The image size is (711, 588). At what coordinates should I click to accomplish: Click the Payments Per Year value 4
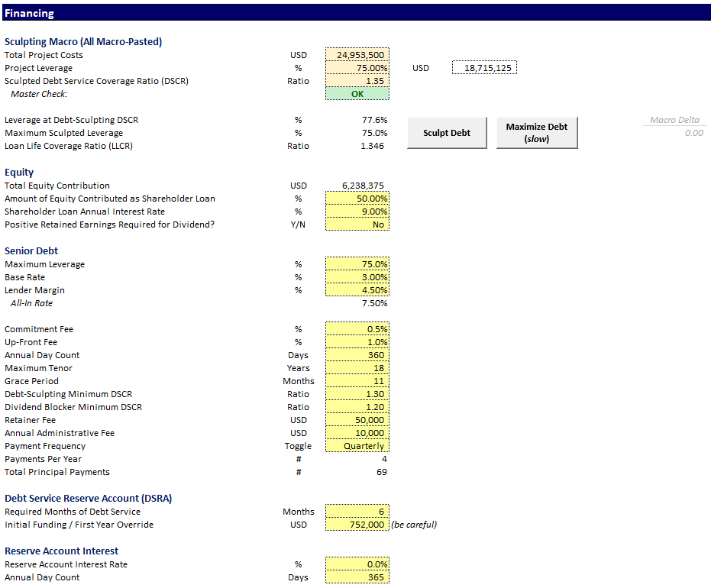tap(385, 459)
